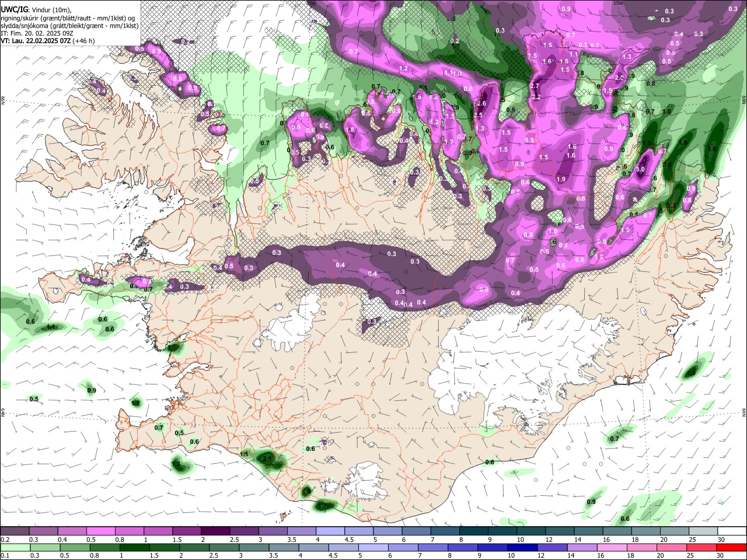Pick the 3 violet swatch in upper legend row
The height and width of the screenshot is (560, 747).
click(x=273, y=531)
